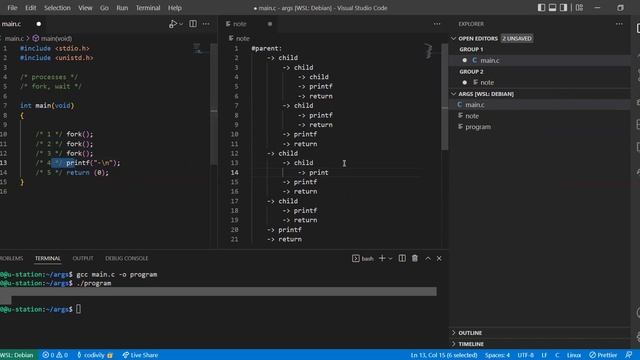Image resolution: width=640 pixels, height=360 pixels.
Task: Start Live Share from status bar
Action: [x=140, y=355]
